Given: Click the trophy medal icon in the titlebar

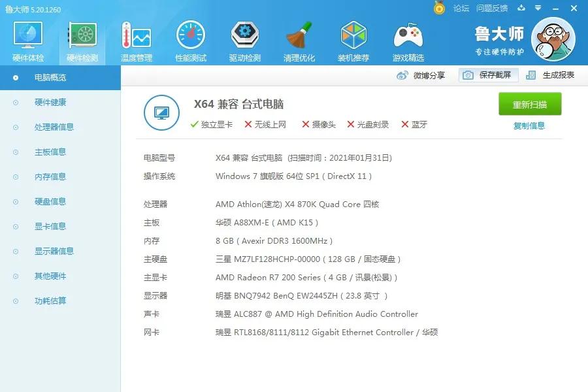Looking at the screenshot, I should pos(440,8).
